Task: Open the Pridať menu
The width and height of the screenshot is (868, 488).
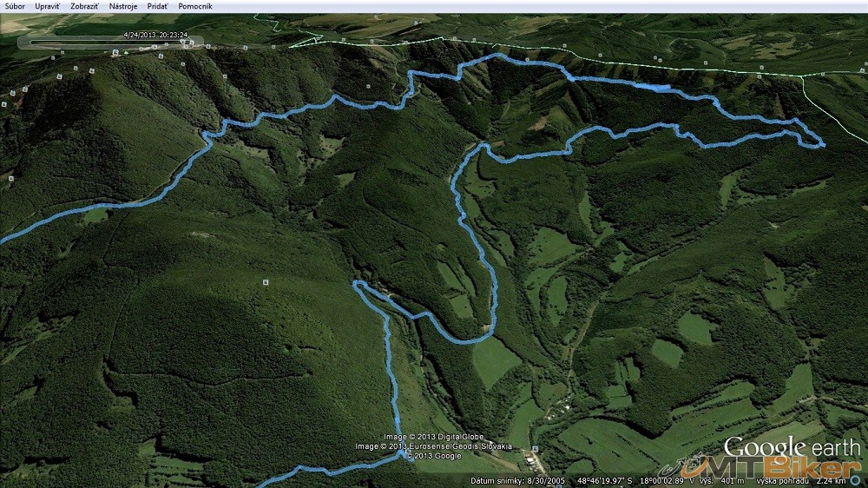Action: 157,6
